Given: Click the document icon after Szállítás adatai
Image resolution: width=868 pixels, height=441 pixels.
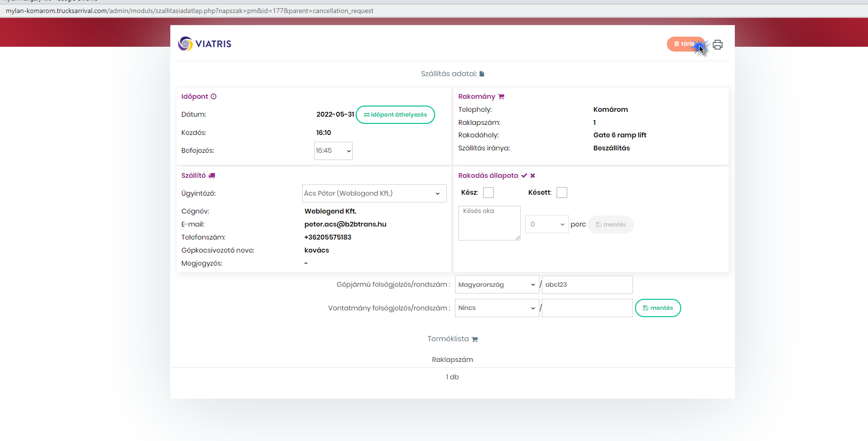Looking at the screenshot, I should [482, 74].
